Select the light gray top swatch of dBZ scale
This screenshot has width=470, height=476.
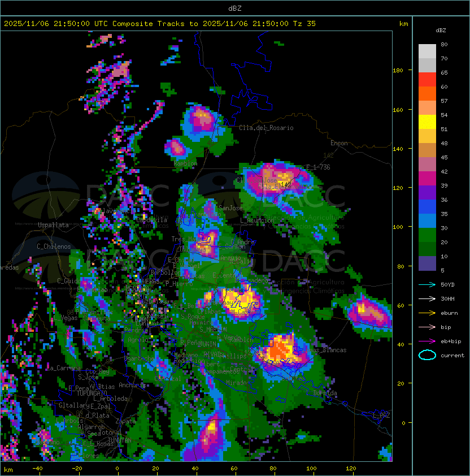coord(427,51)
